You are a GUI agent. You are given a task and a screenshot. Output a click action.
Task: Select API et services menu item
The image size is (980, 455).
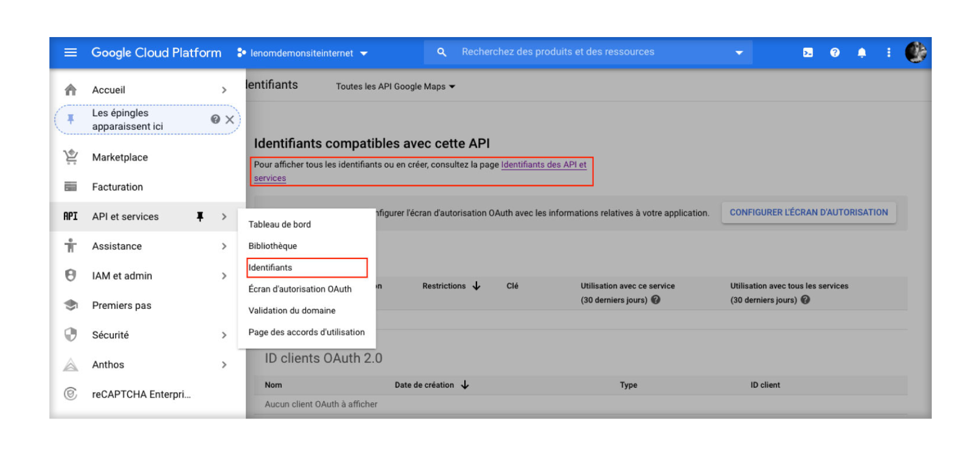click(x=125, y=217)
